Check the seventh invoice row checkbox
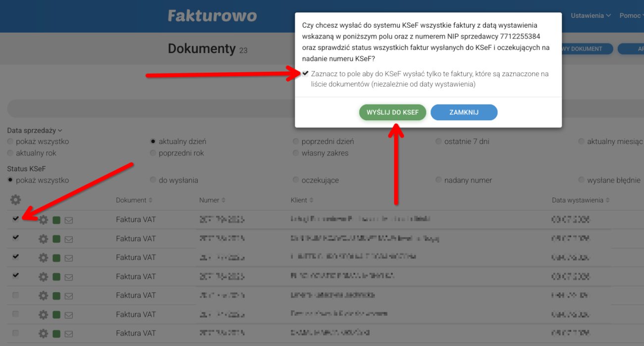The image size is (644, 346). point(15,333)
